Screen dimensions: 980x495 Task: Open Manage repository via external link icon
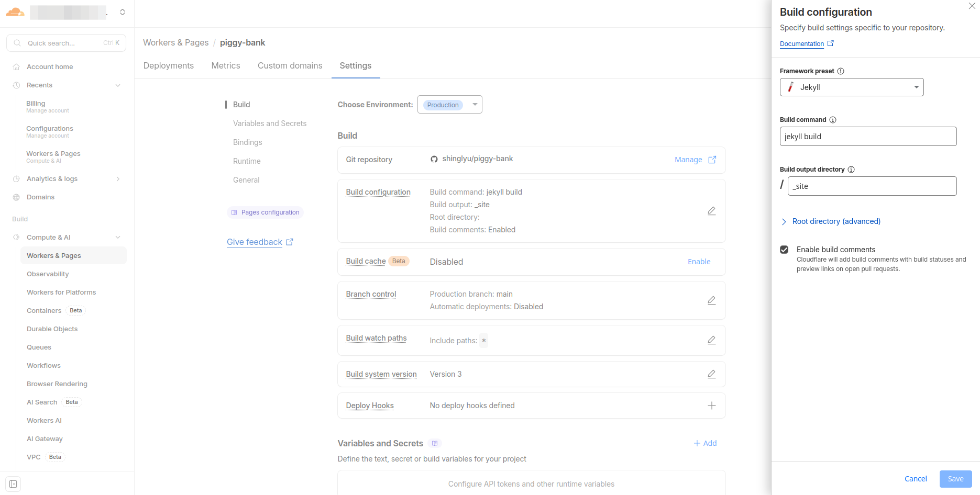[x=711, y=160]
